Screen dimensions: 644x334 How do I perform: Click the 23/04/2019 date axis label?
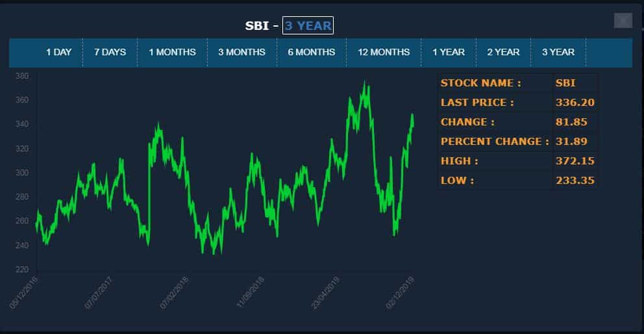[x=325, y=293]
